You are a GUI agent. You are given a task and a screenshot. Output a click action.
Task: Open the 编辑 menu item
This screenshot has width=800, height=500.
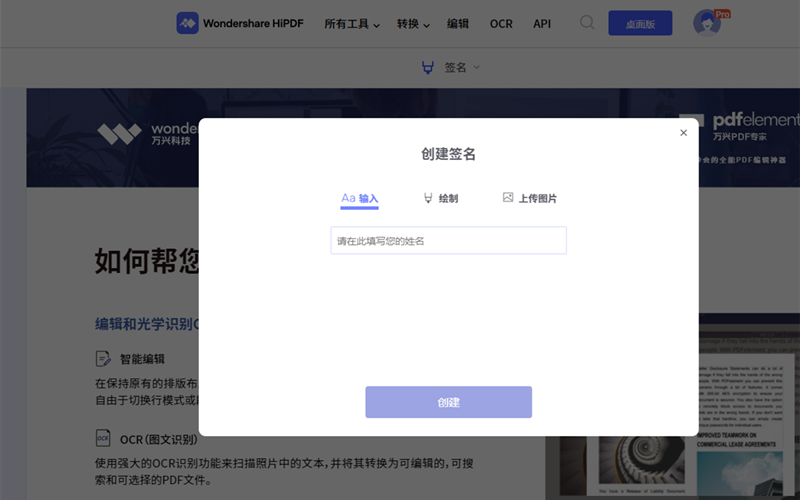coord(458,24)
